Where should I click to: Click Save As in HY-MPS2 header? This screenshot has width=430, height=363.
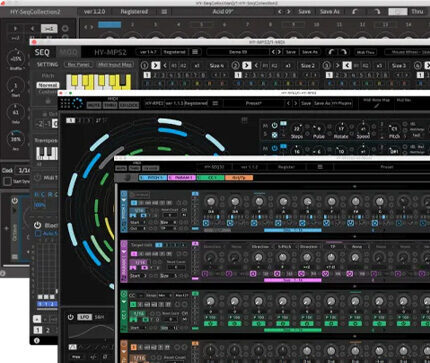(x=310, y=52)
